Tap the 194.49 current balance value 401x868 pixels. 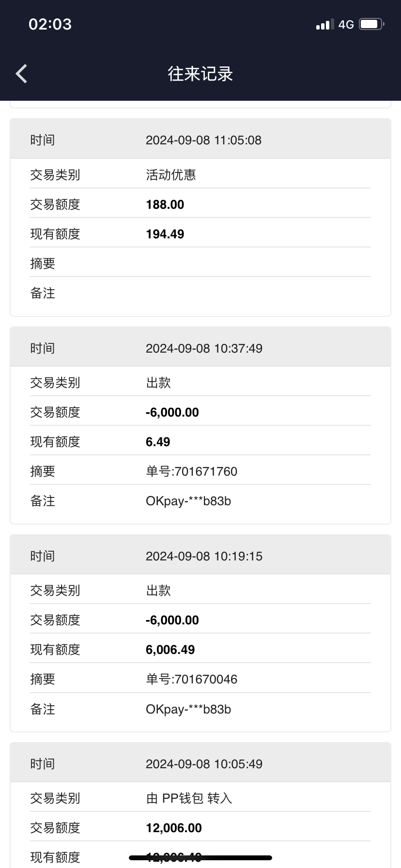[165, 234]
